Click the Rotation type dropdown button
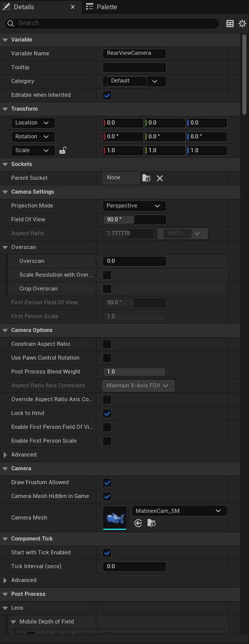249x644 pixels. 33,137
